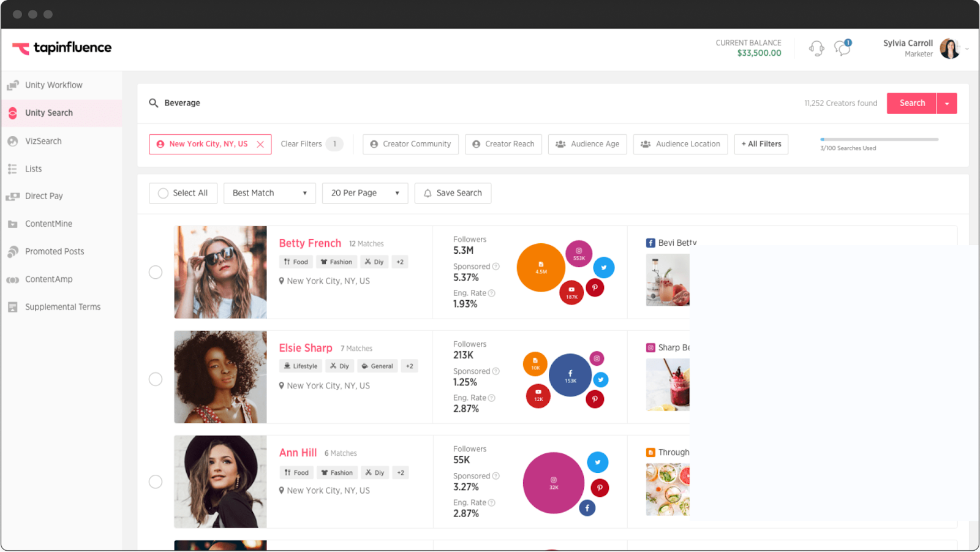Open the Creator Reach filter
Viewport: 980px width, 552px height.
point(503,144)
